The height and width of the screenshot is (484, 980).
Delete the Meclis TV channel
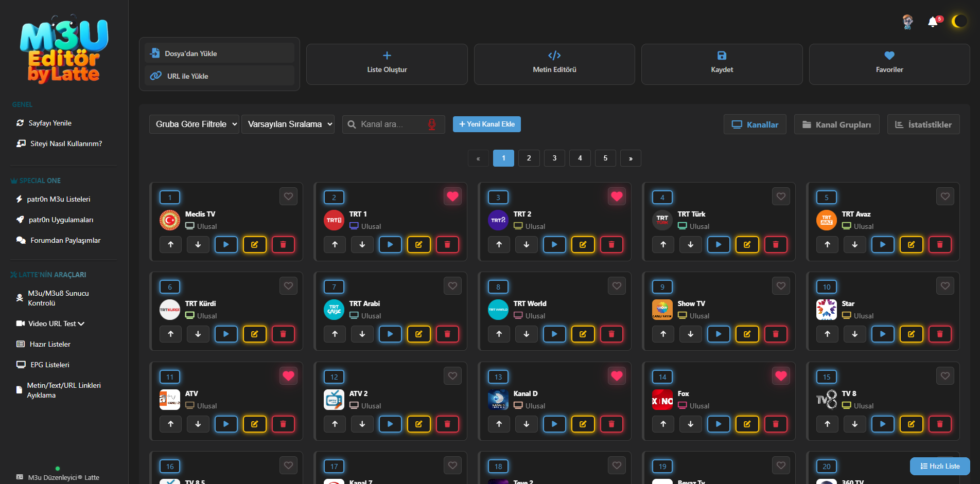pos(283,244)
